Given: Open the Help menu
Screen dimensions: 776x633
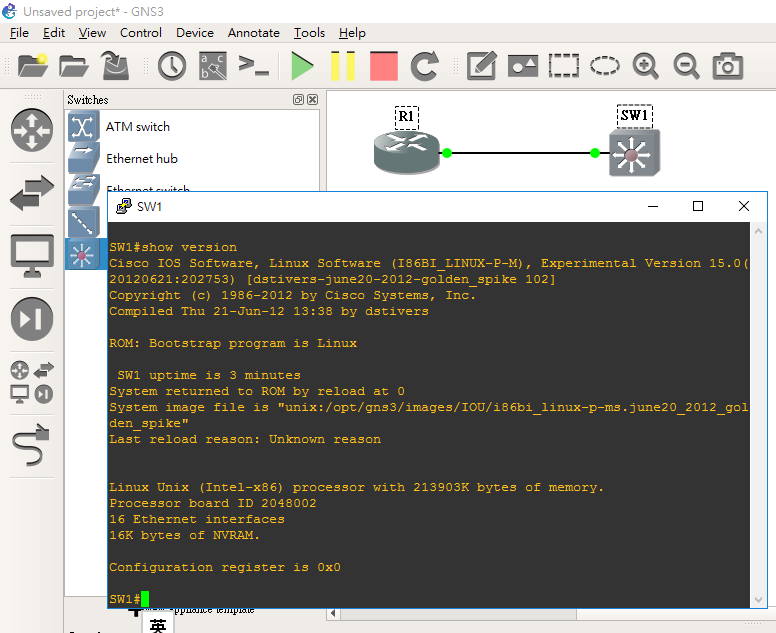Looking at the screenshot, I should point(352,33).
